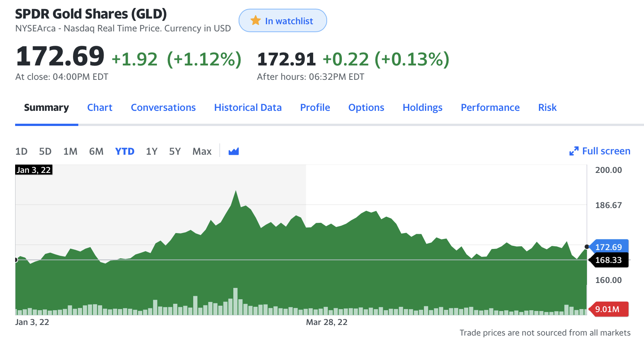The height and width of the screenshot is (342, 644).
Task: Open the Profile tab
Action: click(x=315, y=107)
